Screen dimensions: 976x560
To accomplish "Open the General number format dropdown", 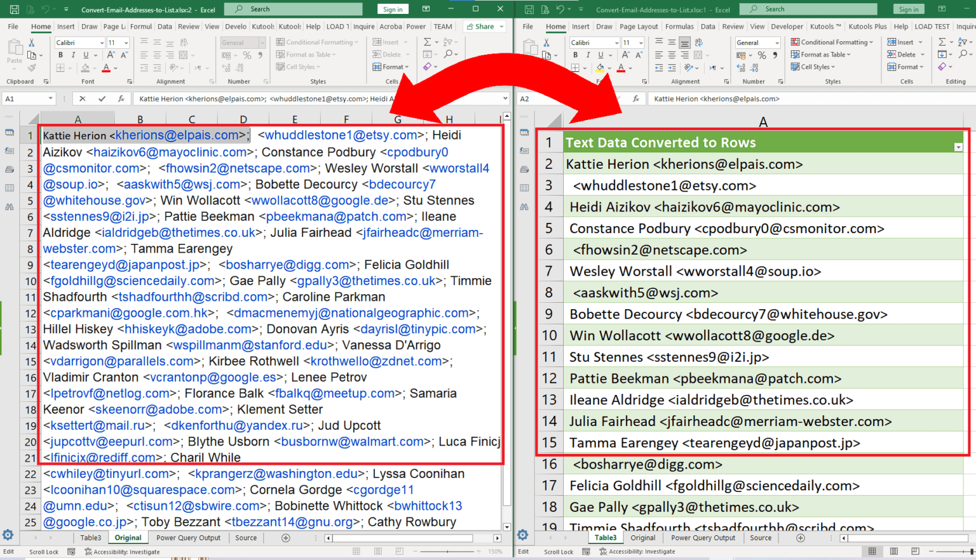I will [262, 42].
